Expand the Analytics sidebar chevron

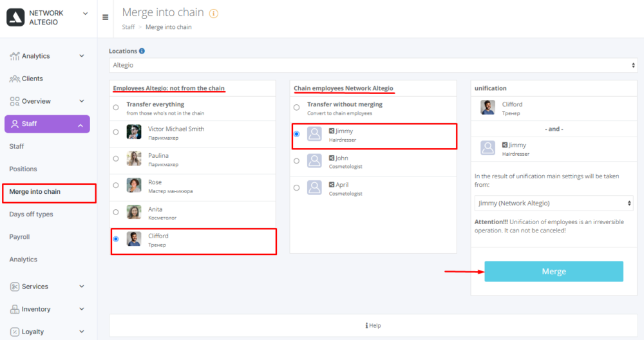coord(82,56)
